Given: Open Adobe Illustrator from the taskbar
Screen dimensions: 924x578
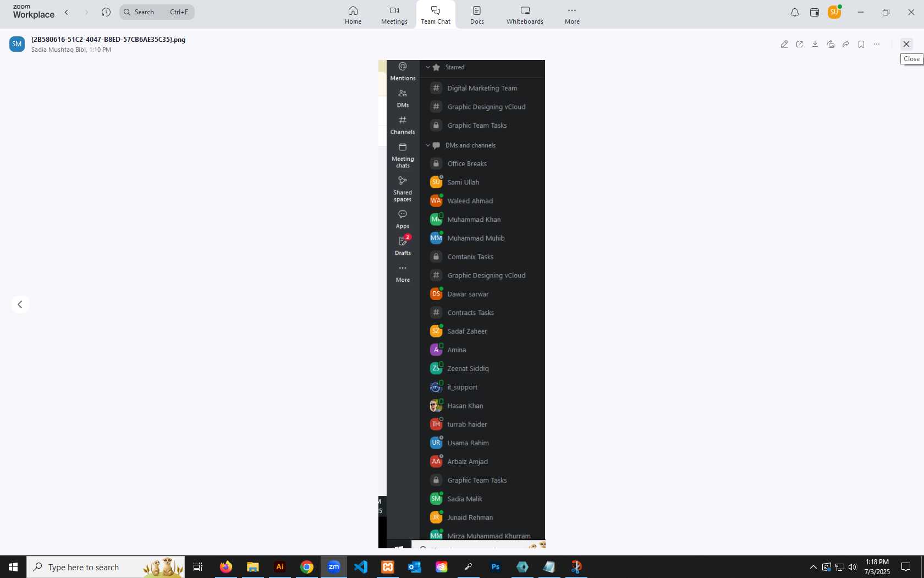Looking at the screenshot, I should pyautogui.click(x=280, y=567).
